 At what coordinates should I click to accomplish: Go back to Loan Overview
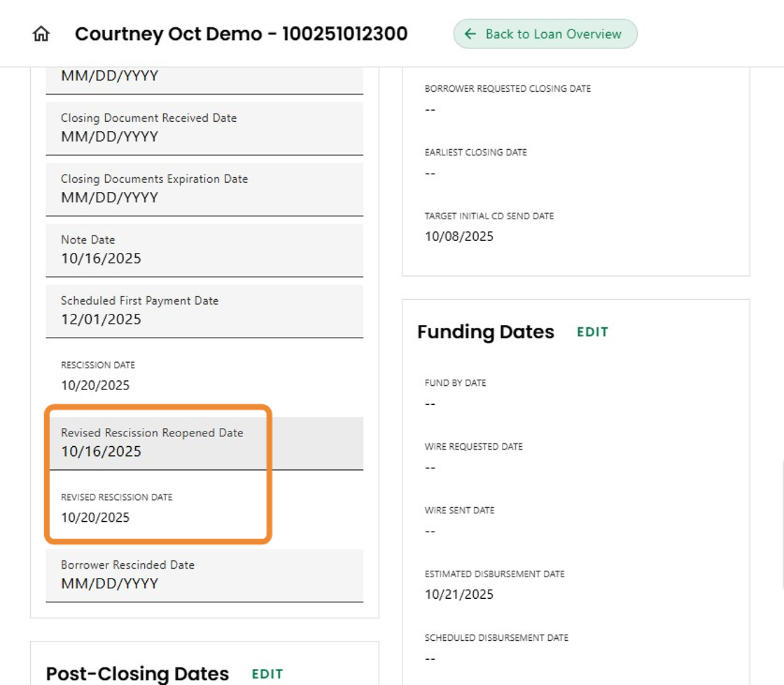coord(545,34)
